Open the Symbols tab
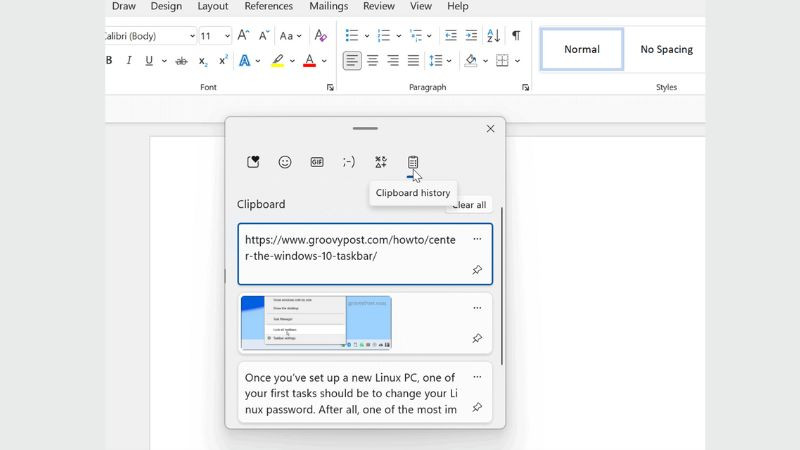 click(x=381, y=162)
